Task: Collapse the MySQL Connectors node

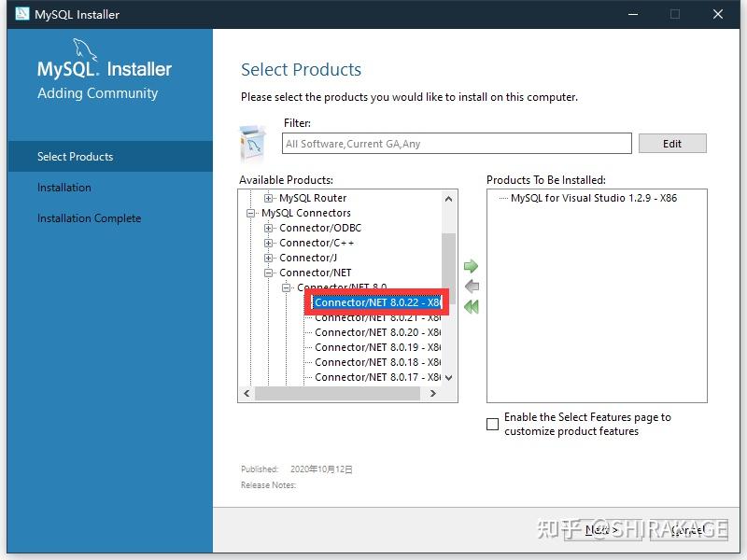Action: coord(250,213)
